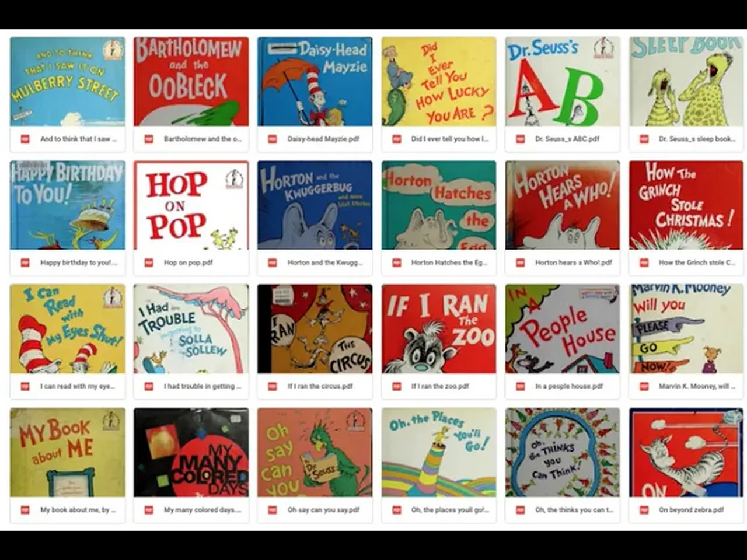The image size is (747, 560).
Task: Open the My book about me file label
Action: pos(78,510)
